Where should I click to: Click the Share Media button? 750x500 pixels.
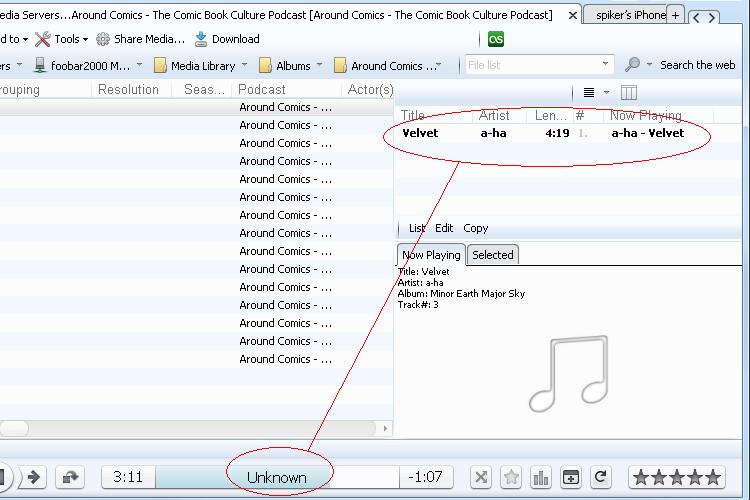coord(140,39)
